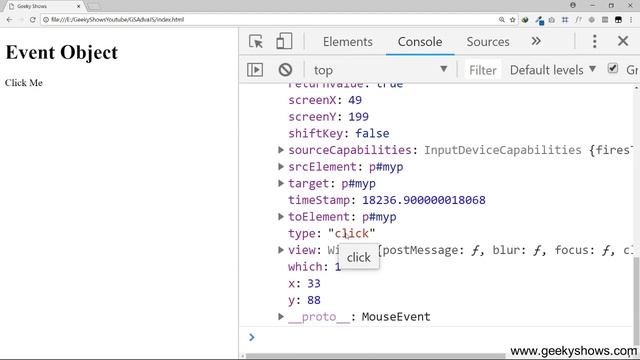Click the Event Object heading
Viewport: 640px width, 360px height.
(62, 52)
